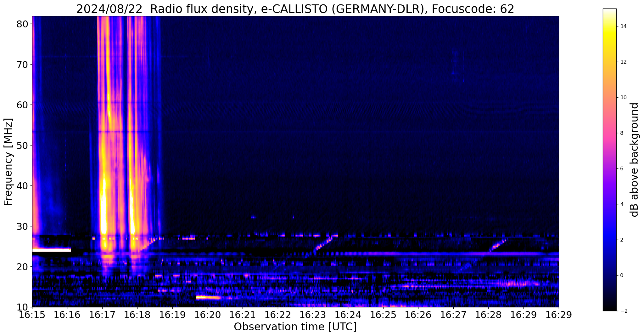Click the 16:23 time tick label

[313, 315]
